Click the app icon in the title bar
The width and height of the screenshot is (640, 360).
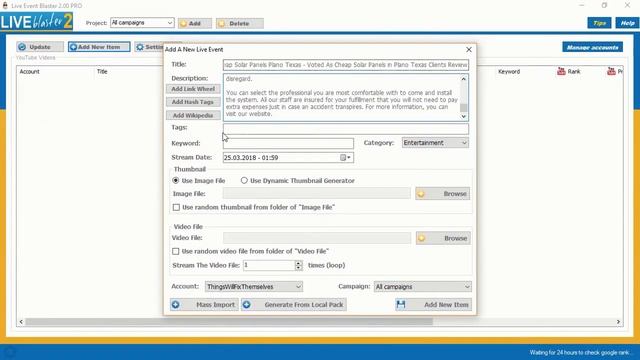[5, 5]
